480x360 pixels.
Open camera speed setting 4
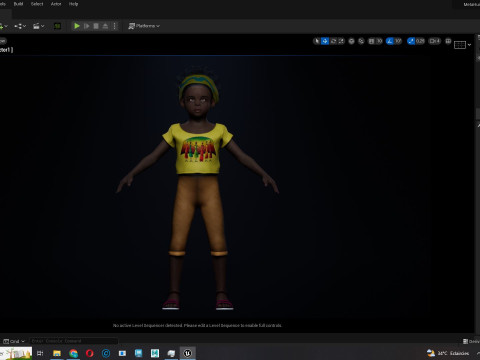pos(435,41)
